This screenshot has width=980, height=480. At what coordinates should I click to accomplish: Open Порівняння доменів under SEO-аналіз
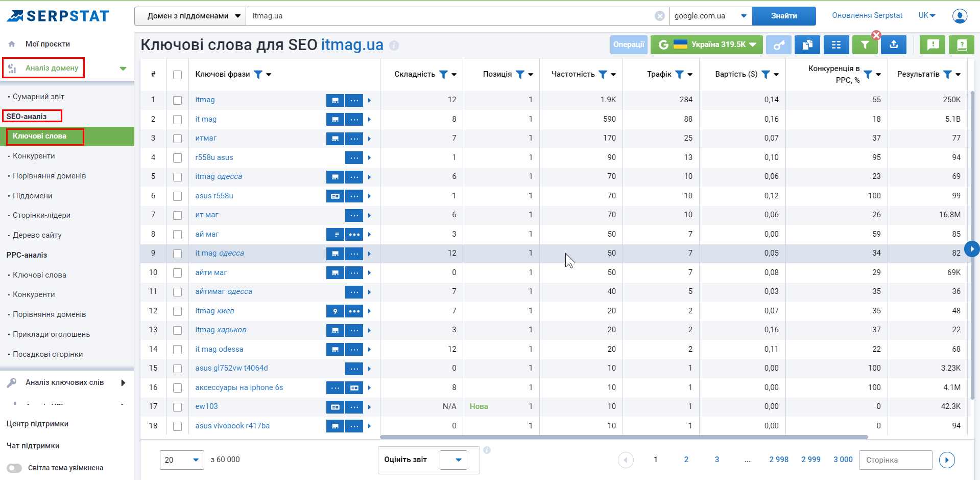point(49,176)
